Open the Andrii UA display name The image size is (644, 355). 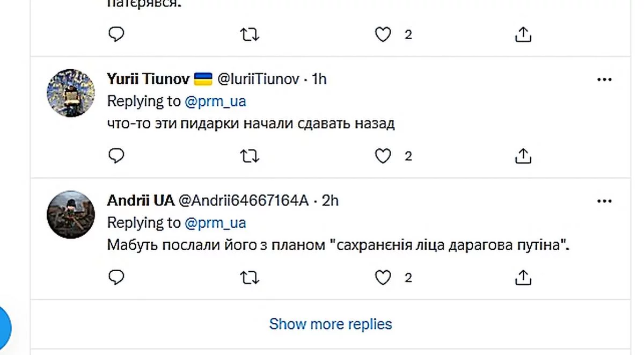141,201
